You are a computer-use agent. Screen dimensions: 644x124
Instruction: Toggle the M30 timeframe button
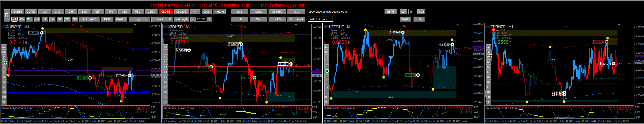pyautogui.click(x=37, y=19)
